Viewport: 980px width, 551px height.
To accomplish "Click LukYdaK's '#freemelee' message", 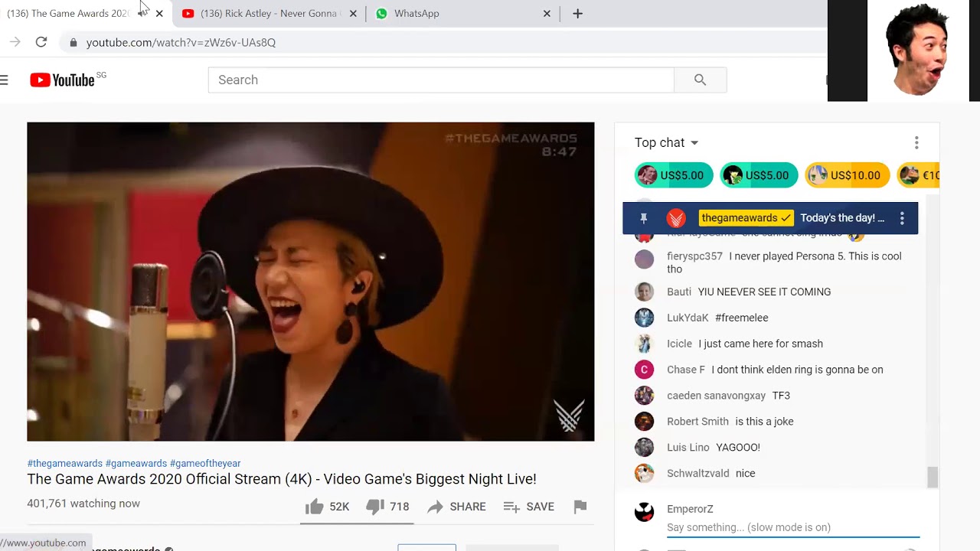I will tap(741, 318).
